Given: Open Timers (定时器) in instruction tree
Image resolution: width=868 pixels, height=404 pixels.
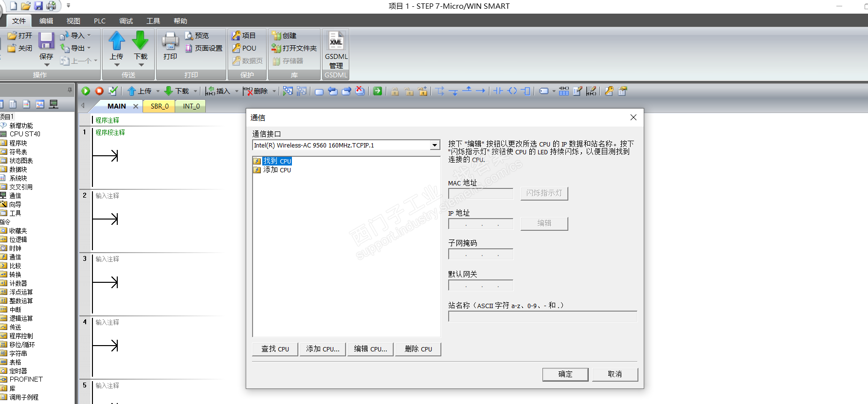Looking at the screenshot, I should [x=18, y=371].
